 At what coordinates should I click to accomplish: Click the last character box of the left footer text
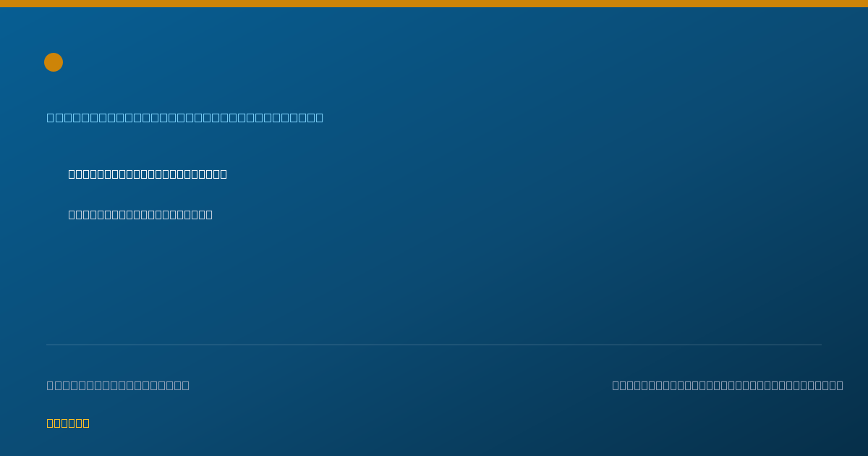pyautogui.click(x=186, y=385)
